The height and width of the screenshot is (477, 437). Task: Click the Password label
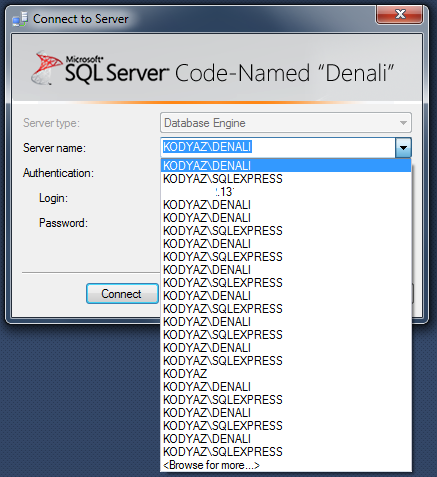(x=63, y=223)
